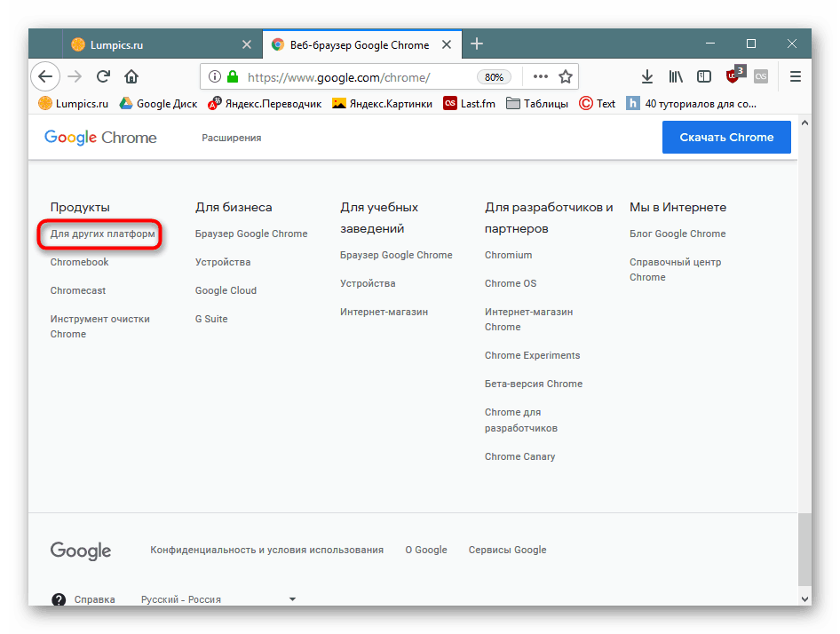The image size is (840, 634).
Task: Open the Бета-версия Chrome link
Action: [x=533, y=384]
